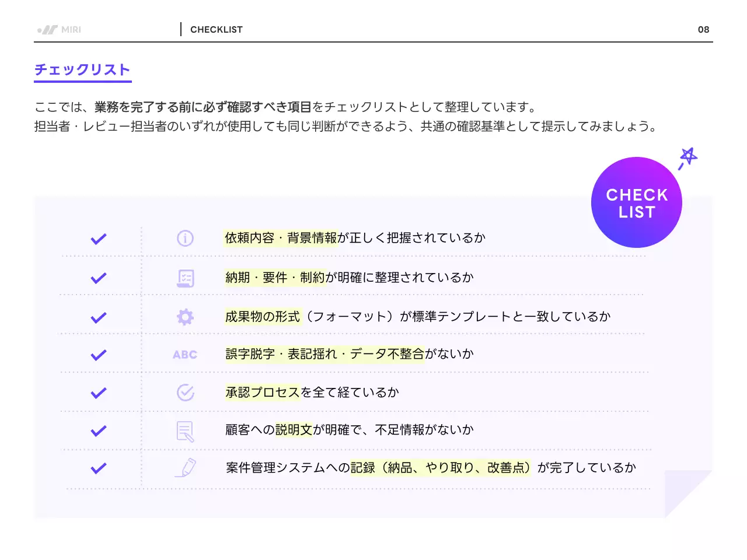747x560 pixels.
Task: Switch to the CHECKLIST header tab
Action: 217,29
